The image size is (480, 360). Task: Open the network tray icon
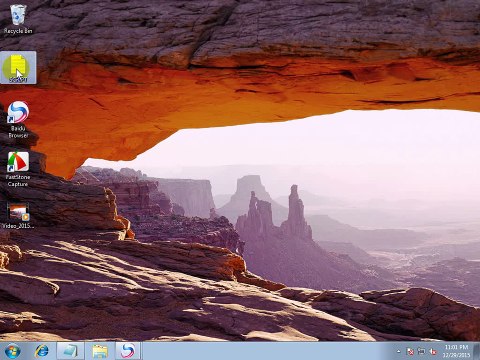[422, 351]
